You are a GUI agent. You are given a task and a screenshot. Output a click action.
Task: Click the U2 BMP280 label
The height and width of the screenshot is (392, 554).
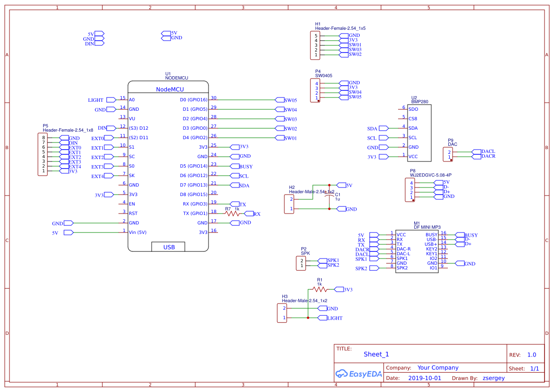coord(419,100)
